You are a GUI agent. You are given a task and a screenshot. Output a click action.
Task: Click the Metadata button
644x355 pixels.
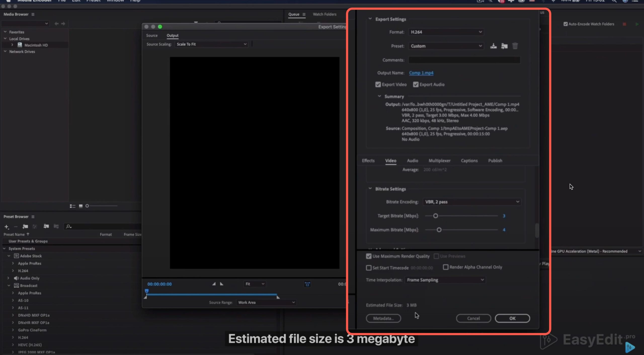[383, 318]
